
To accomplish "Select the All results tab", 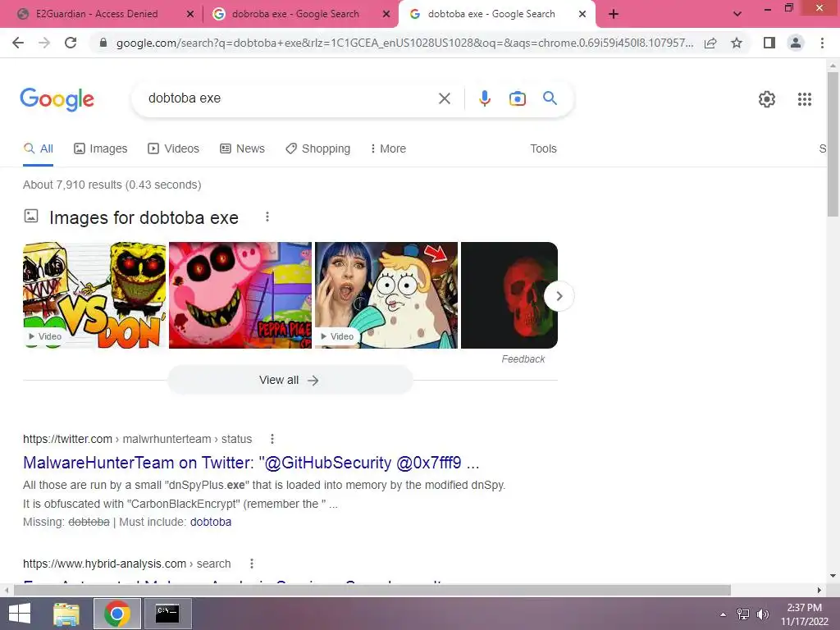I will (x=38, y=148).
